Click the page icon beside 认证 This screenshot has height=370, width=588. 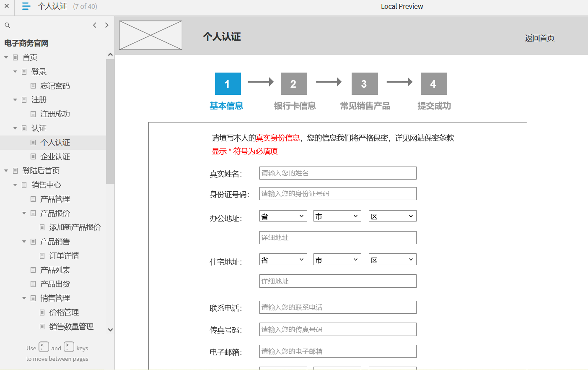tap(24, 128)
